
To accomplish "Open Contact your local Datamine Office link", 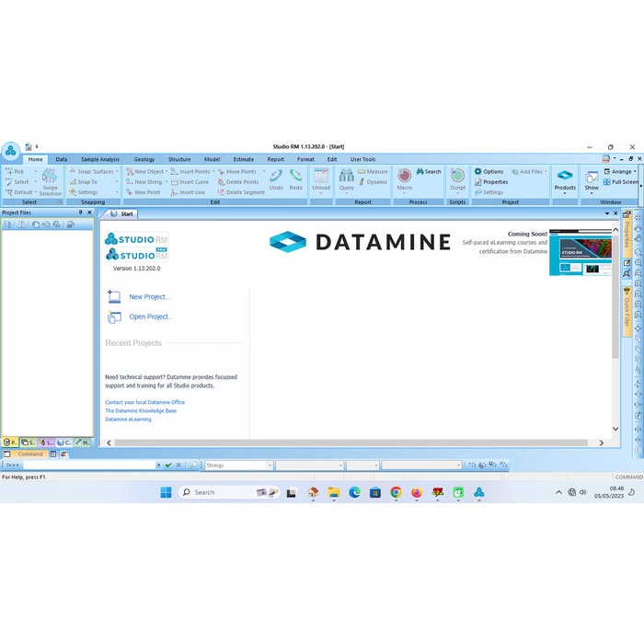I will 145,402.
